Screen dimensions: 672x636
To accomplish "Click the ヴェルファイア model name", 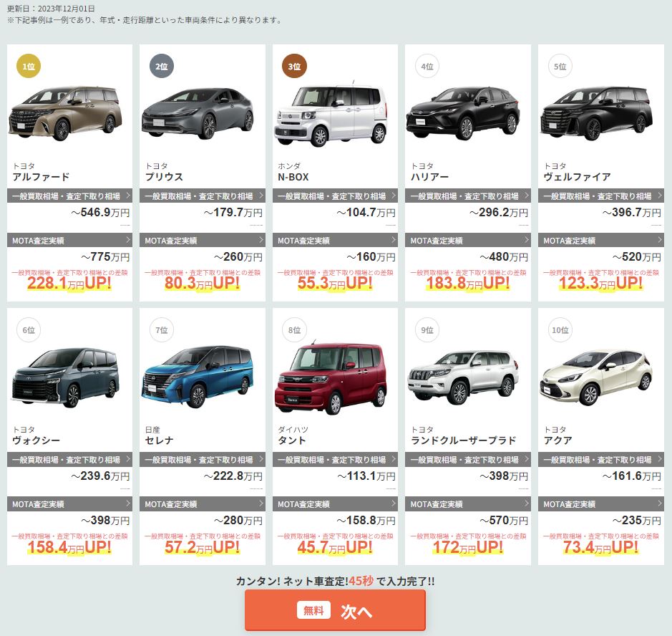I will pos(577,177).
